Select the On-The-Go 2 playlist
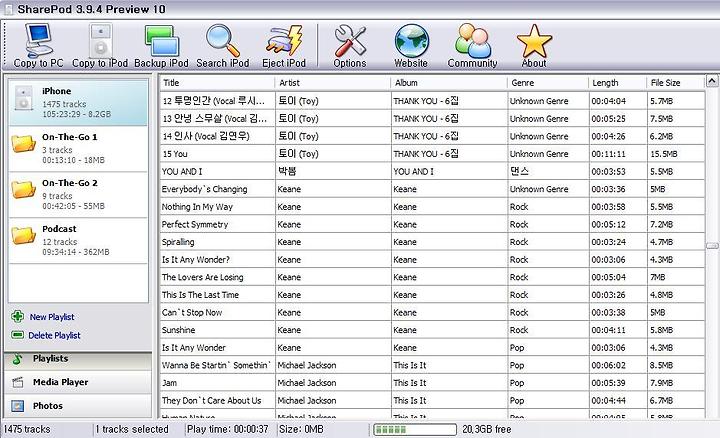This screenshot has width=720, height=438. click(78, 194)
